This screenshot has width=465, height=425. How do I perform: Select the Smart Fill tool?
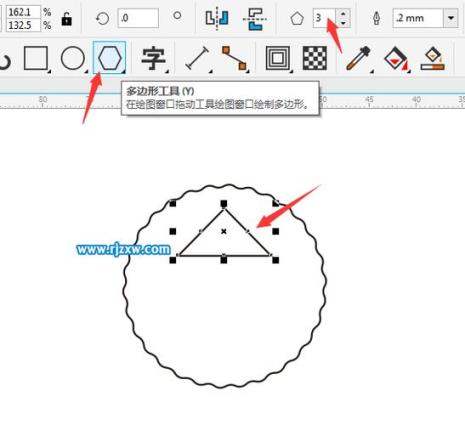(433, 58)
